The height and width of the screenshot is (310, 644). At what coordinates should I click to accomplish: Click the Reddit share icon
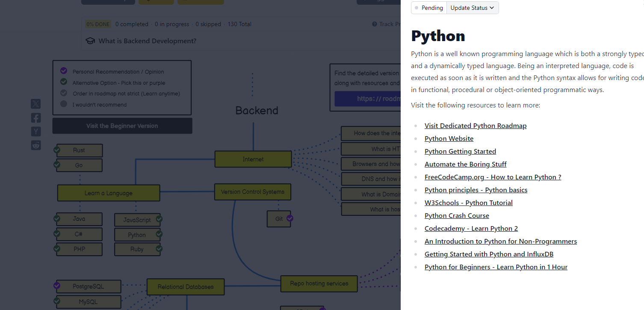pyautogui.click(x=36, y=145)
